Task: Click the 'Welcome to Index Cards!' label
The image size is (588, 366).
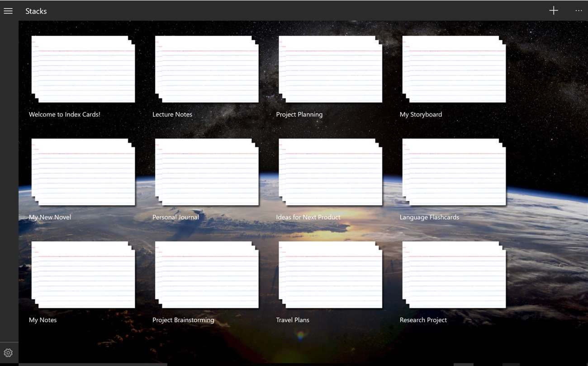Action: click(65, 114)
